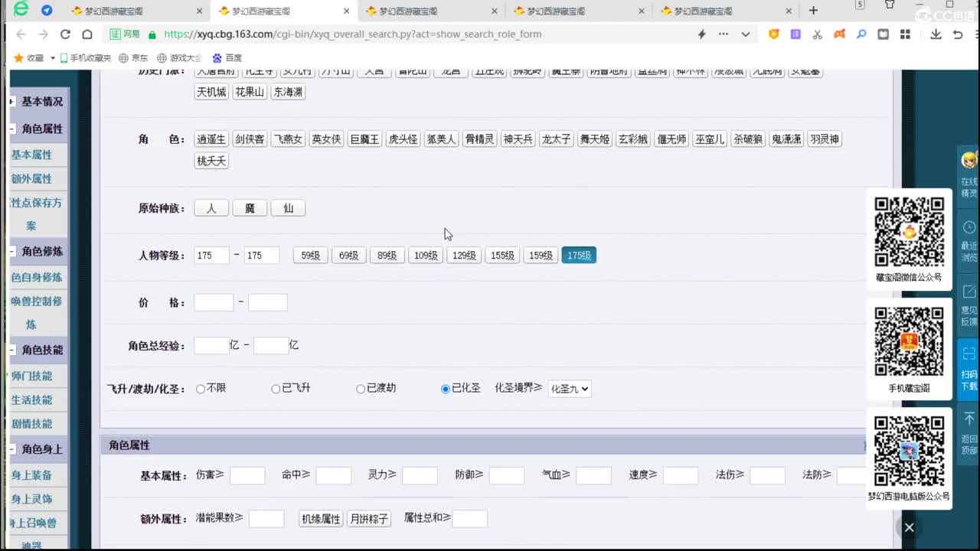Select the 花果山 school button
This screenshot has height=551, width=980.
(250, 92)
